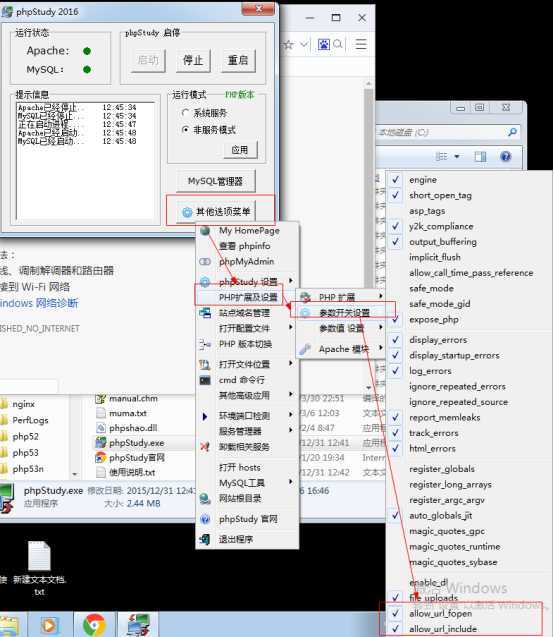This screenshot has width=554, height=637.
Task: Click the Explorer search input field
Action: tap(448, 132)
